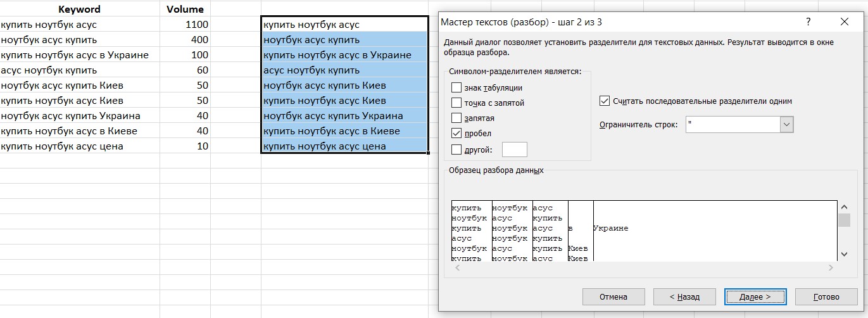Enable the tab character delimiter checkbox

[456, 87]
